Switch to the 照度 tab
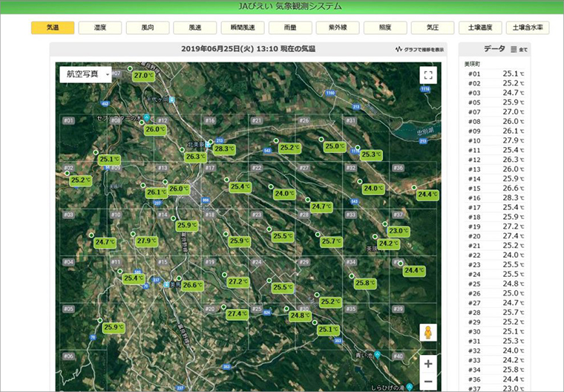 pos(385,27)
